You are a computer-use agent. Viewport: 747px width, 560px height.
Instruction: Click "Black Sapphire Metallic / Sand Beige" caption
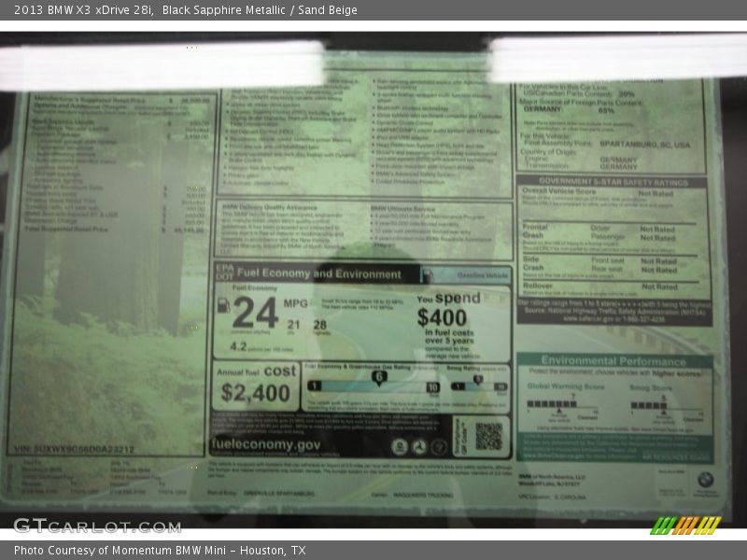pyautogui.click(x=260, y=10)
